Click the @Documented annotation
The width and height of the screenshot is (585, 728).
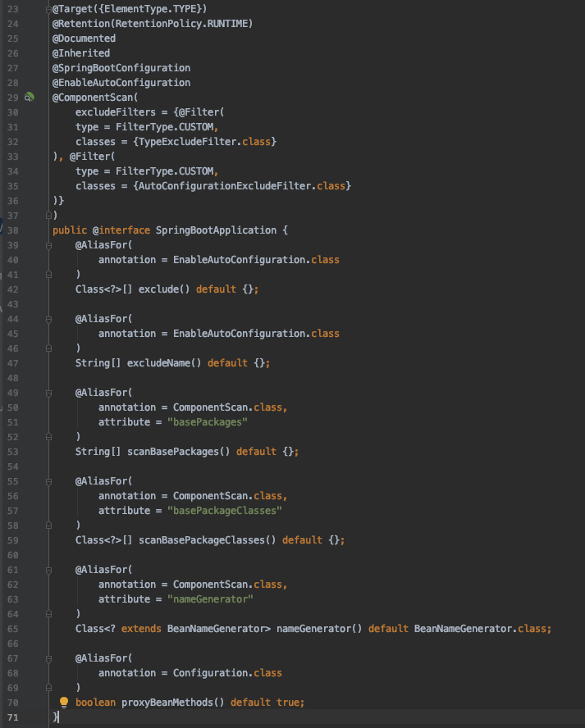(85, 39)
